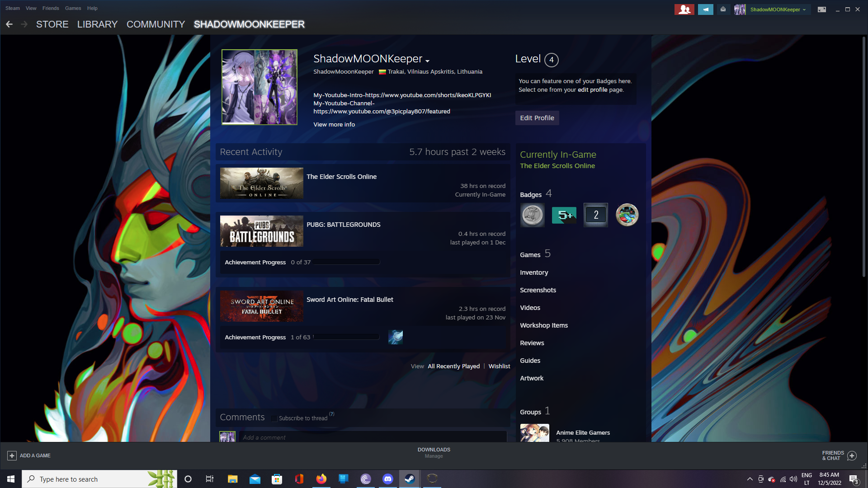Open the inbox envelope icon in header
868x488 pixels.
[723, 9]
